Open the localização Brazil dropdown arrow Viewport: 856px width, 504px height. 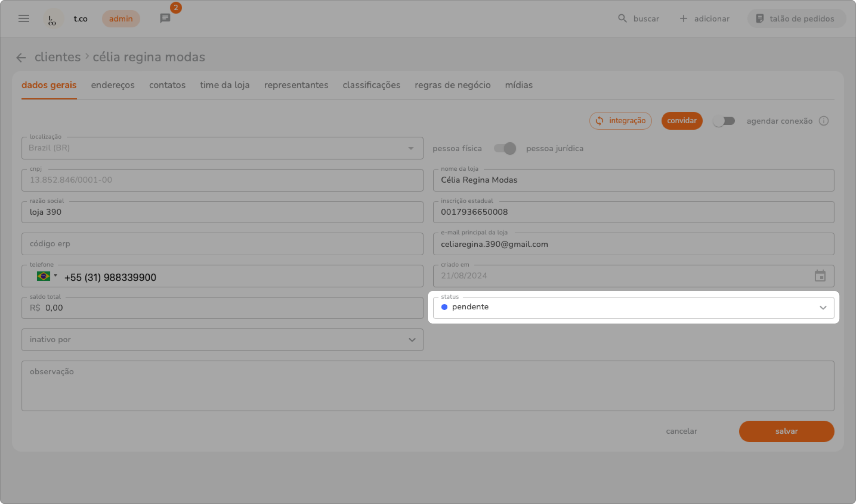coord(411,148)
